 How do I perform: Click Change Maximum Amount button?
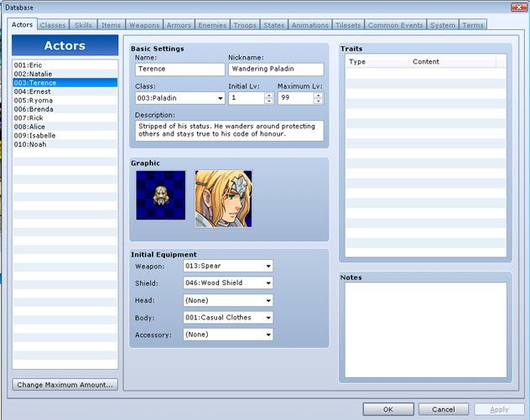(65, 385)
